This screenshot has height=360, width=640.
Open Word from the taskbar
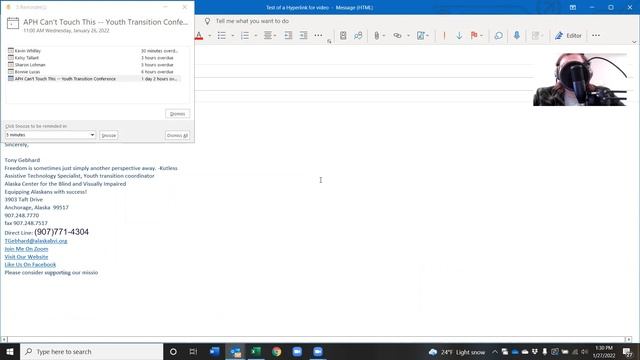point(215,351)
